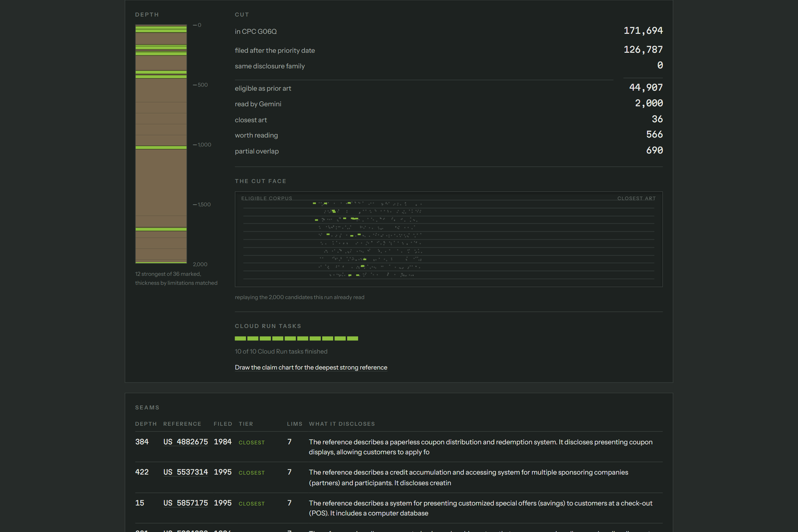Click depth value 384 in Seams table
798x532 pixels.
click(x=142, y=442)
